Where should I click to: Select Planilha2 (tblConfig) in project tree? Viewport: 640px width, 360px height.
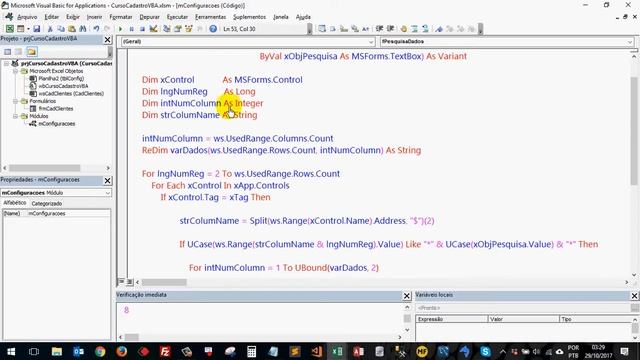[61, 78]
